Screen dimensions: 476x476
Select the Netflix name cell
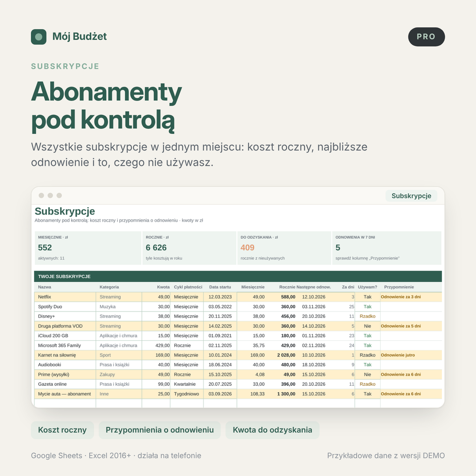(x=65, y=297)
